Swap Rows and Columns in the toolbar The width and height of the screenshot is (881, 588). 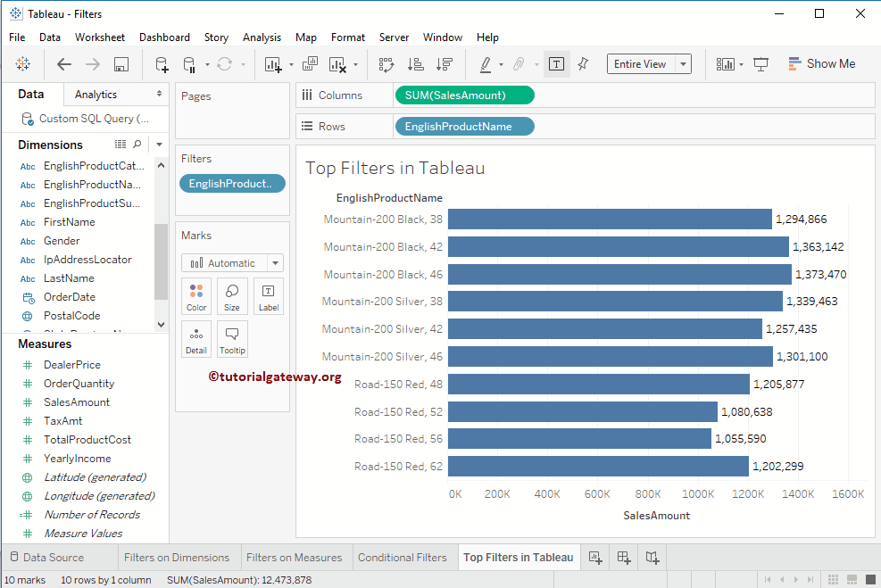click(x=386, y=64)
